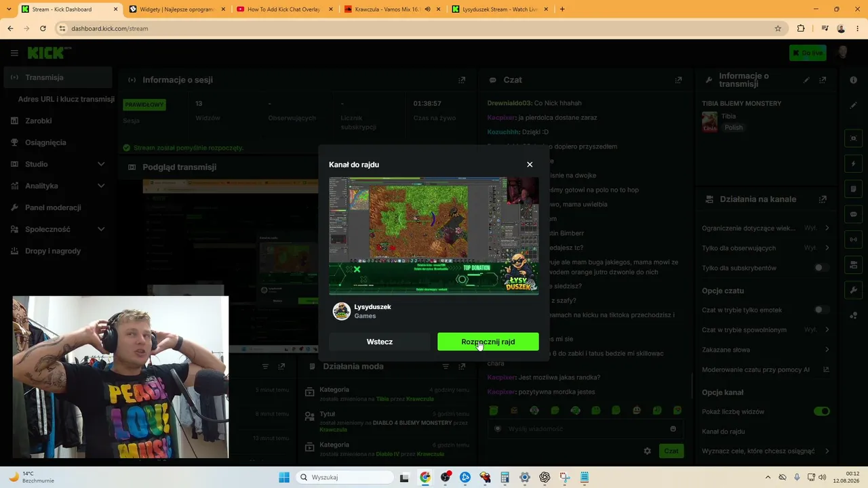Pop out the Czat panel
This screenshot has width=868, height=488.
point(678,80)
